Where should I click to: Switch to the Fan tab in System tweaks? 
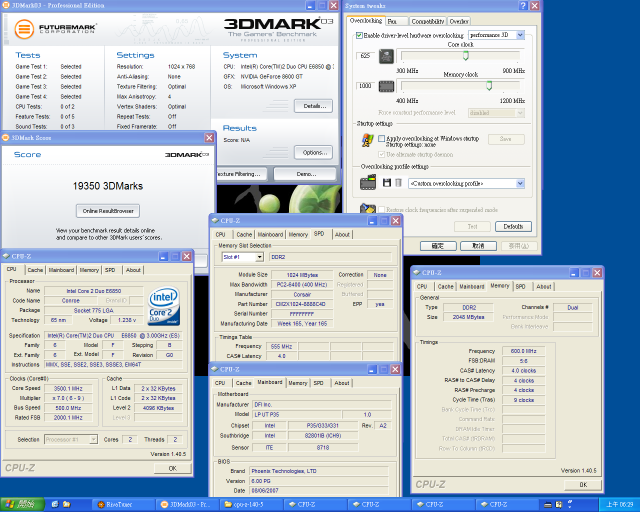click(396, 21)
